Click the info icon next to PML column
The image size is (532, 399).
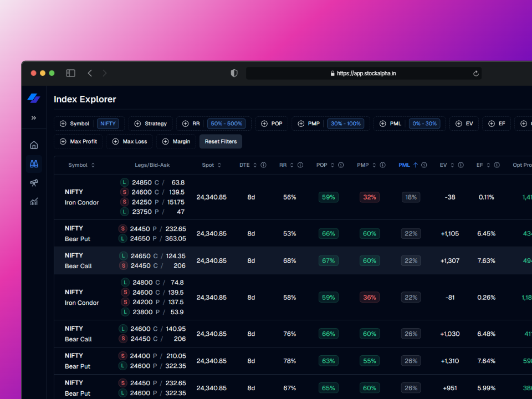[424, 165]
